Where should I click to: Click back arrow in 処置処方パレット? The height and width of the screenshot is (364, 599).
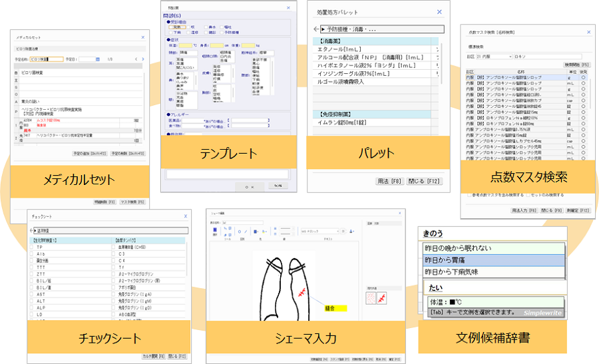(315, 29)
